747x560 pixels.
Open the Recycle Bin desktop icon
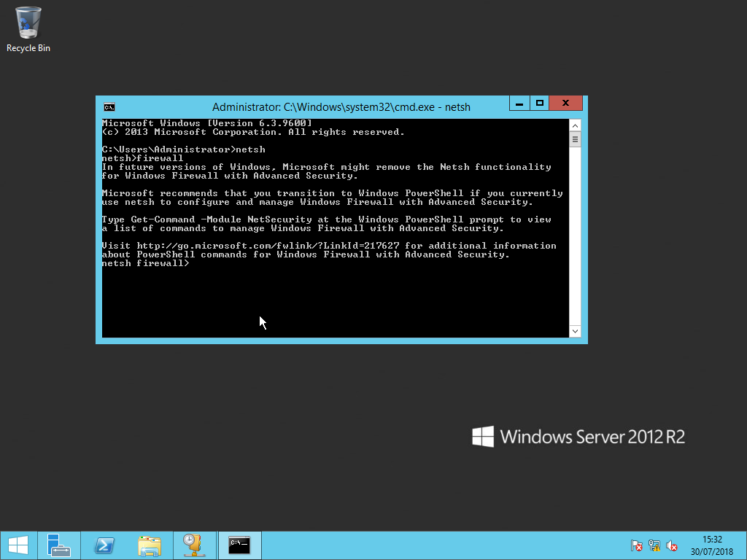(x=28, y=29)
